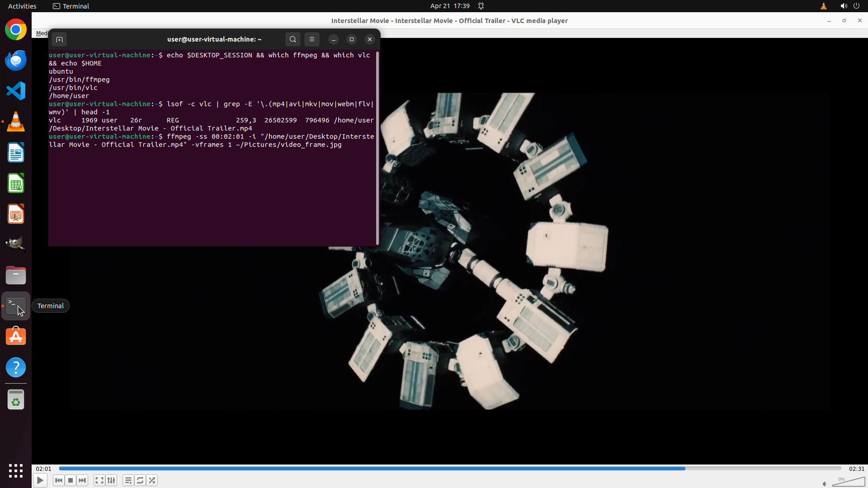Toggle shuffle playback in VLC
868x488 pixels.
tap(152, 480)
